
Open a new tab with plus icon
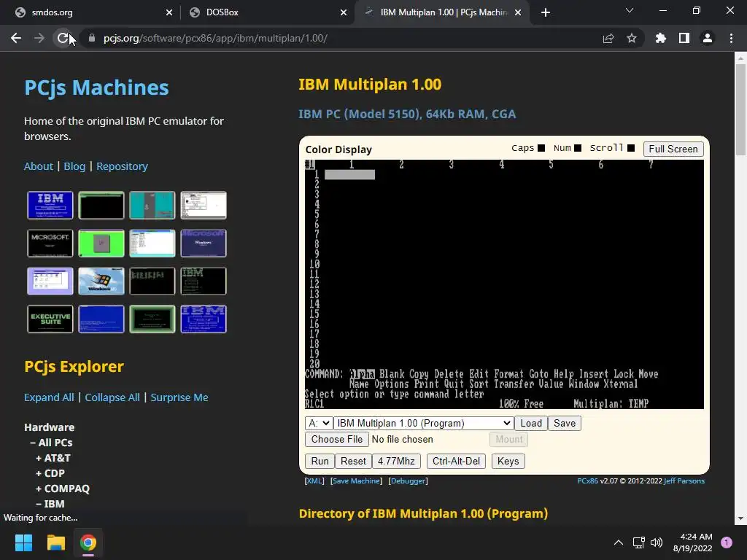pyautogui.click(x=546, y=12)
